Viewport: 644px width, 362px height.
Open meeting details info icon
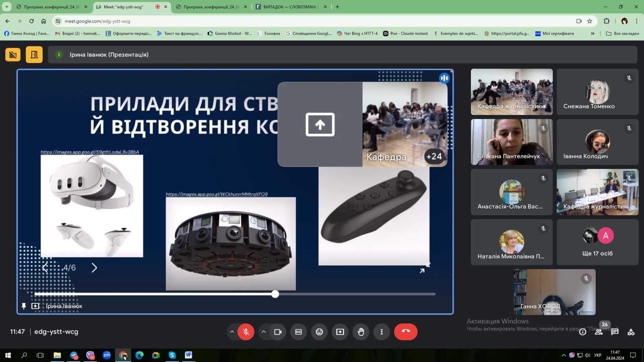point(582,332)
